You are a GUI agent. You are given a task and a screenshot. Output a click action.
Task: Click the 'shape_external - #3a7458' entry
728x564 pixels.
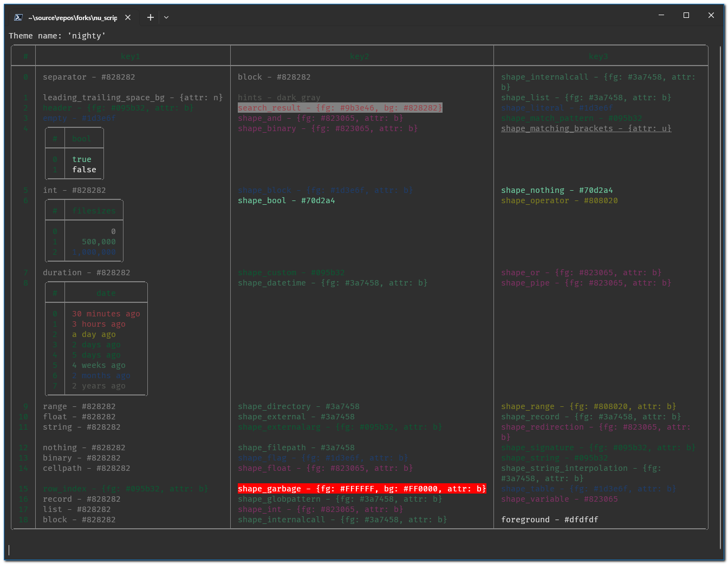pos(296,417)
